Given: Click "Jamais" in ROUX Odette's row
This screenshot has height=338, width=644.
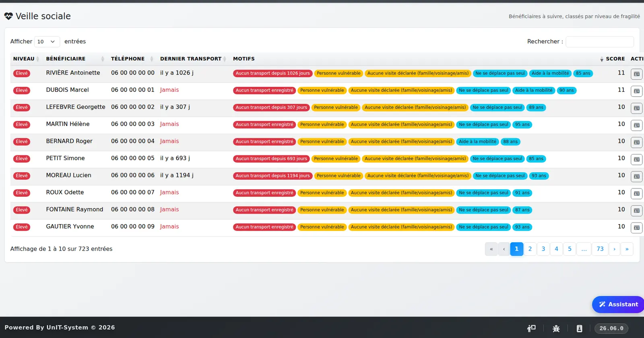Looking at the screenshot, I should (169, 192).
